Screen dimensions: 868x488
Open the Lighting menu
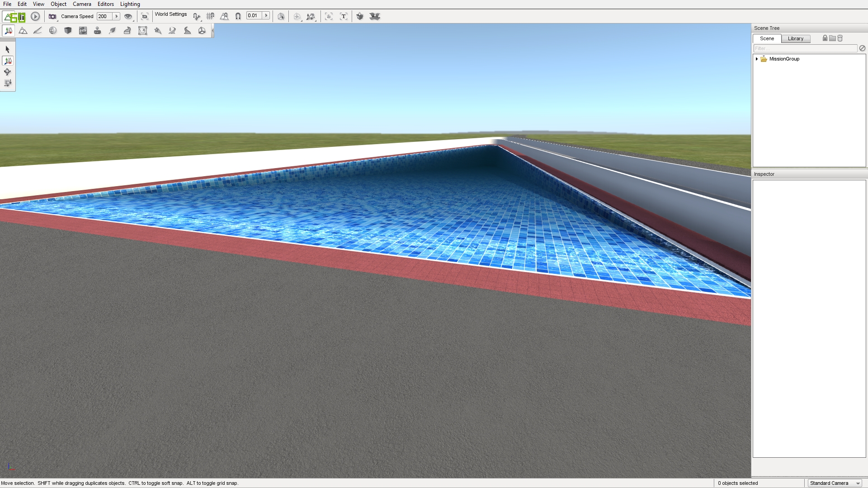click(x=130, y=4)
